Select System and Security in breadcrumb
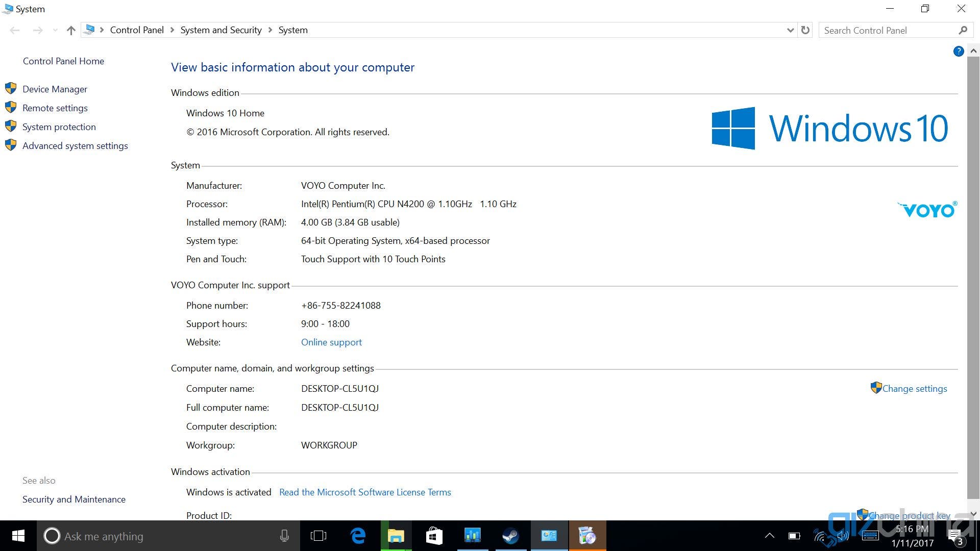980x551 pixels. pyautogui.click(x=221, y=30)
